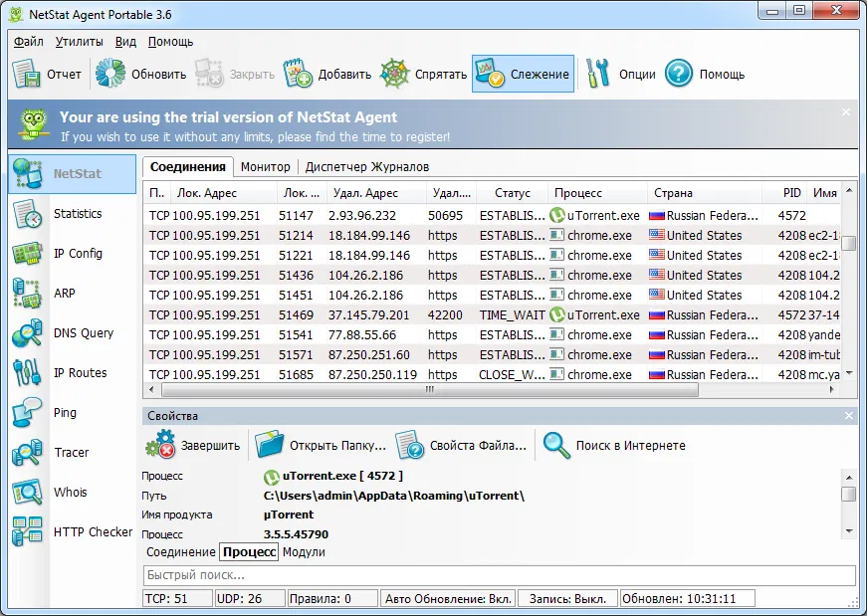This screenshot has width=867, height=616.
Task: Click horizontal scrollbar left arrow
Action: coord(151,389)
